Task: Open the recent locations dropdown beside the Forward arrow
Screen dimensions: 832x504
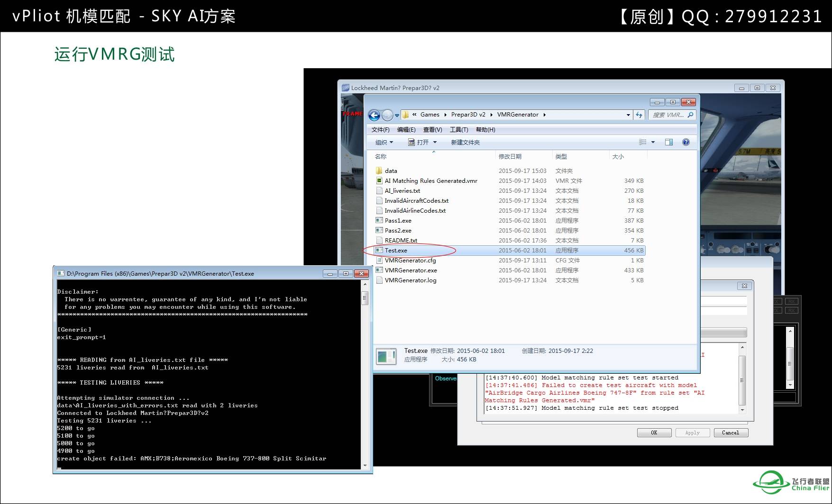Action: click(397, 115)
